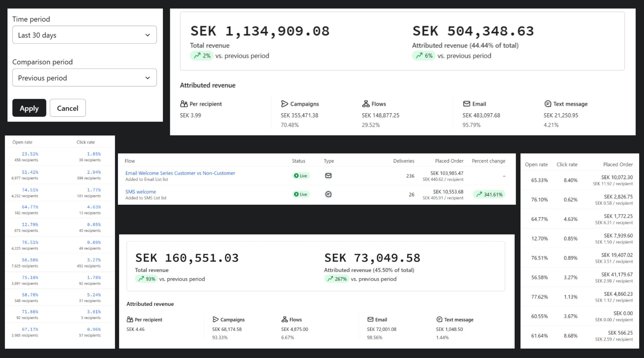Click the 8.68% click rate cell
This screenshot has height=358, width=644.
pyautogui.click(x=570, y=336)
